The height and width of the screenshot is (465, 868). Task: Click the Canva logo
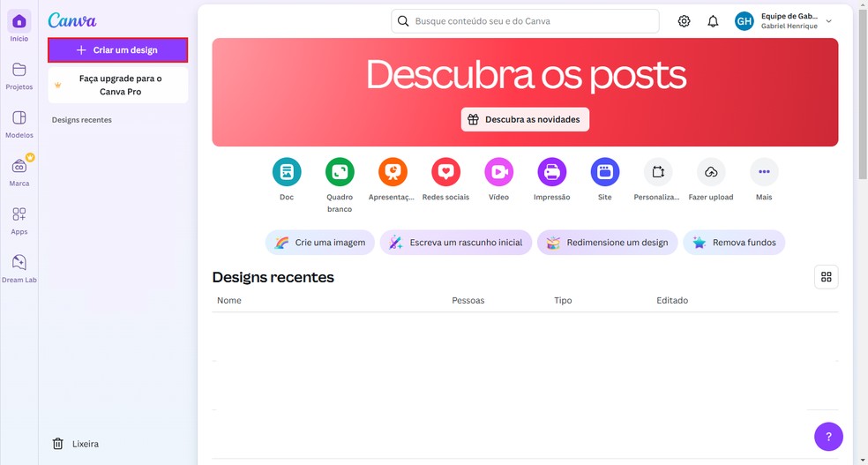pyautogui.click(x=72, y=20)
